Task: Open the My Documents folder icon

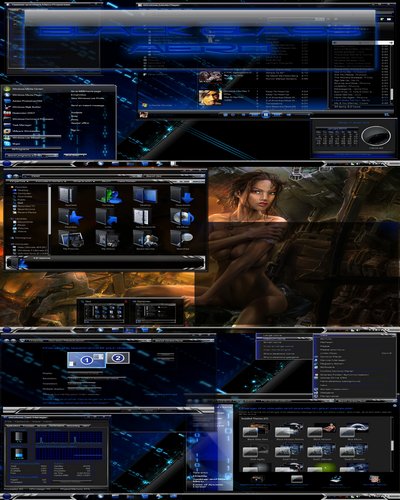Action: point(145,218)
